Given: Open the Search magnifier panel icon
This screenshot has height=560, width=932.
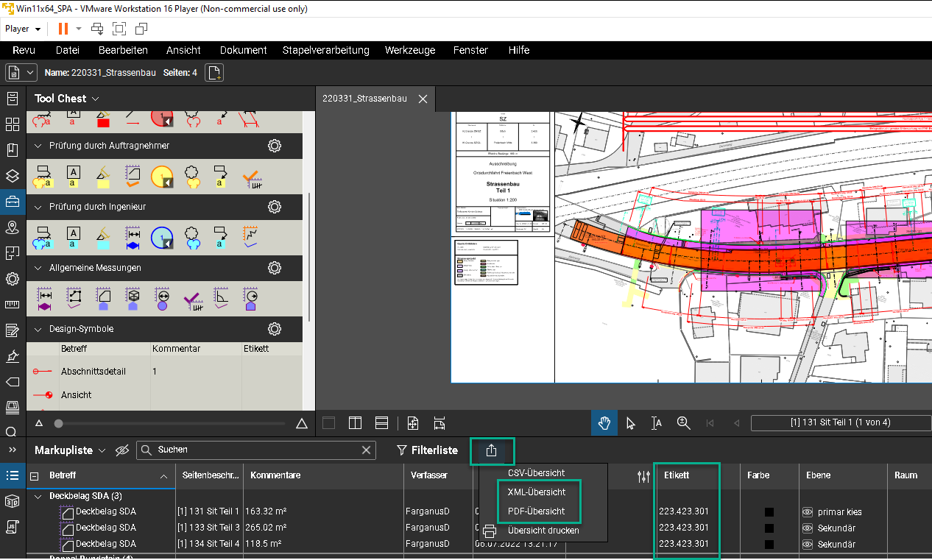Looking at the screenshot, I should pyautogui.click(x=11, y=432).
